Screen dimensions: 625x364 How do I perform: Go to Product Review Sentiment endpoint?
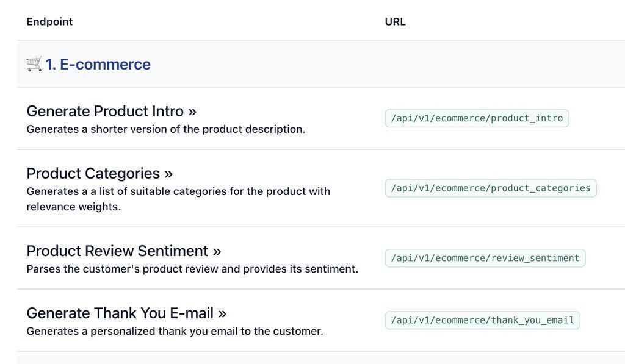117,251
